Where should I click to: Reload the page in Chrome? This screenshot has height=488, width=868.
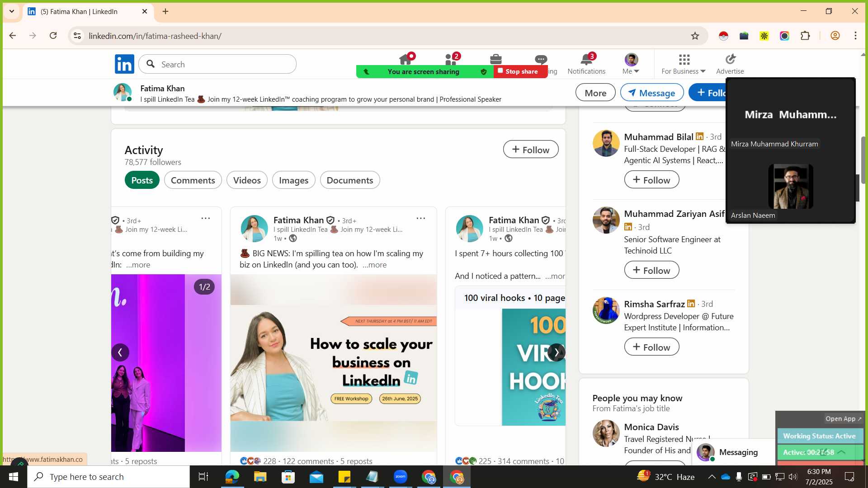click(53, 36)
